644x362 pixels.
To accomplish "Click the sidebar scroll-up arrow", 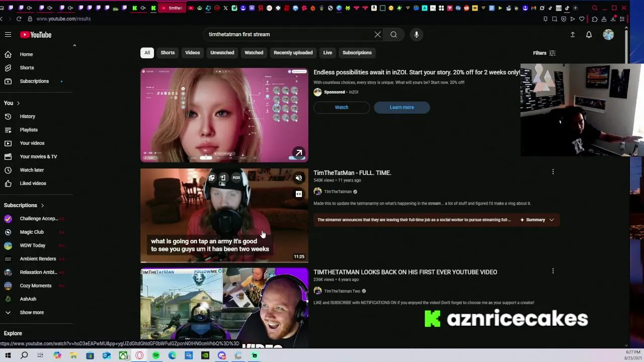I will tap(74, 46).
